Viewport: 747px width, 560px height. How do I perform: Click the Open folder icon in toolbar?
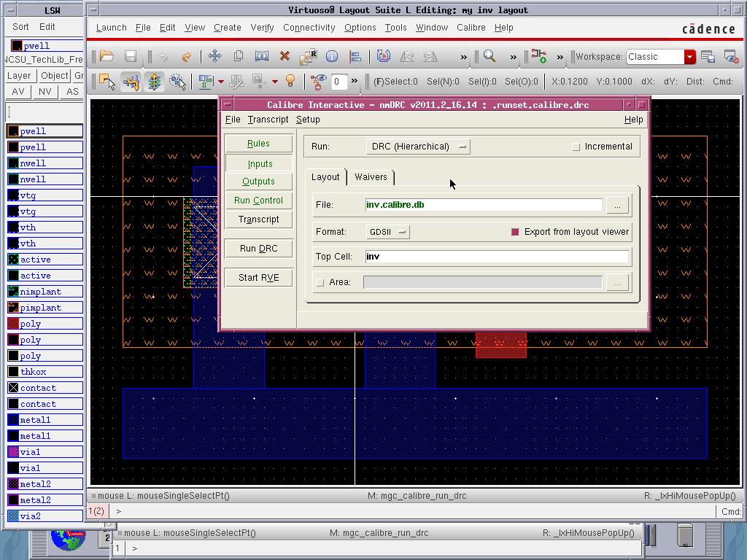tap(107, 57)
